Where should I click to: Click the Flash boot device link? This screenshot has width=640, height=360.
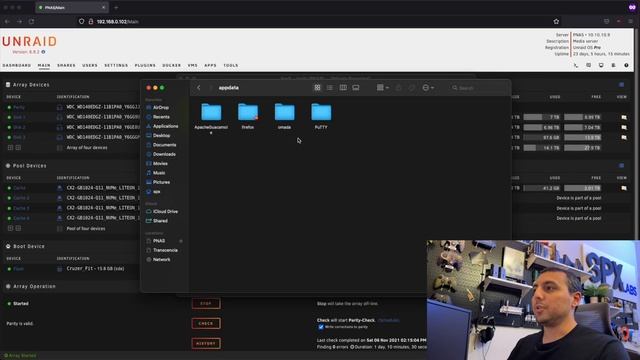[x=19, y=269]
